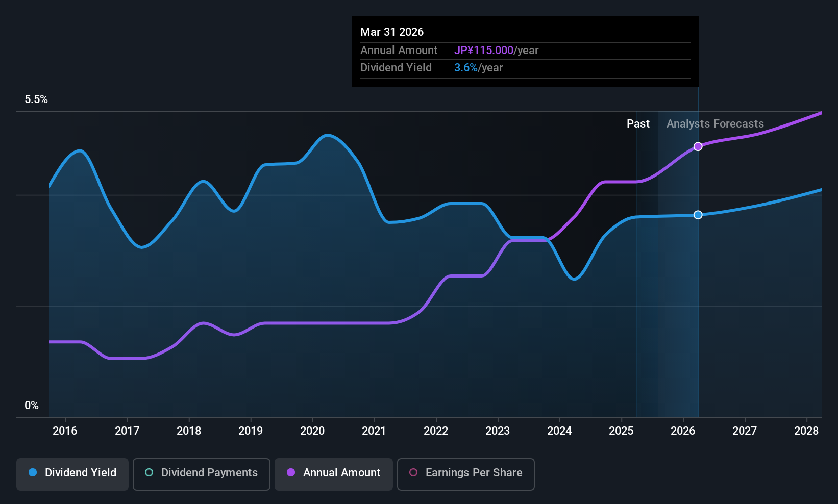Click the Mar 31 2026 tooltip header
Viewport: 838px width, 504px height.
click(392, 32)
